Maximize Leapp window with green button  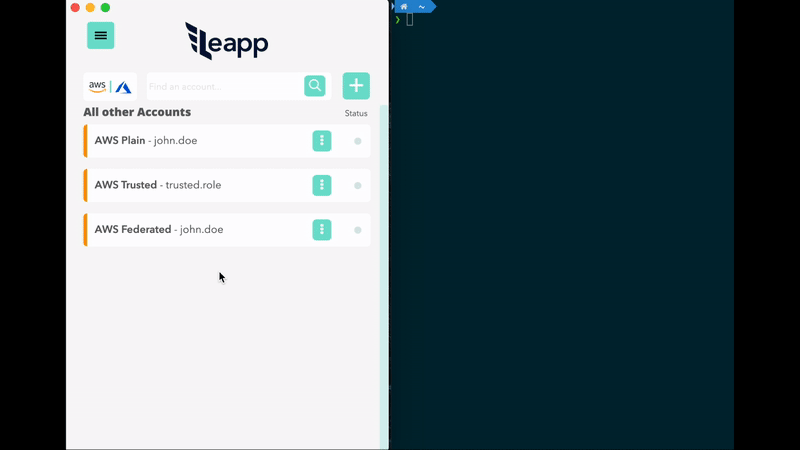tap(105, 8)
